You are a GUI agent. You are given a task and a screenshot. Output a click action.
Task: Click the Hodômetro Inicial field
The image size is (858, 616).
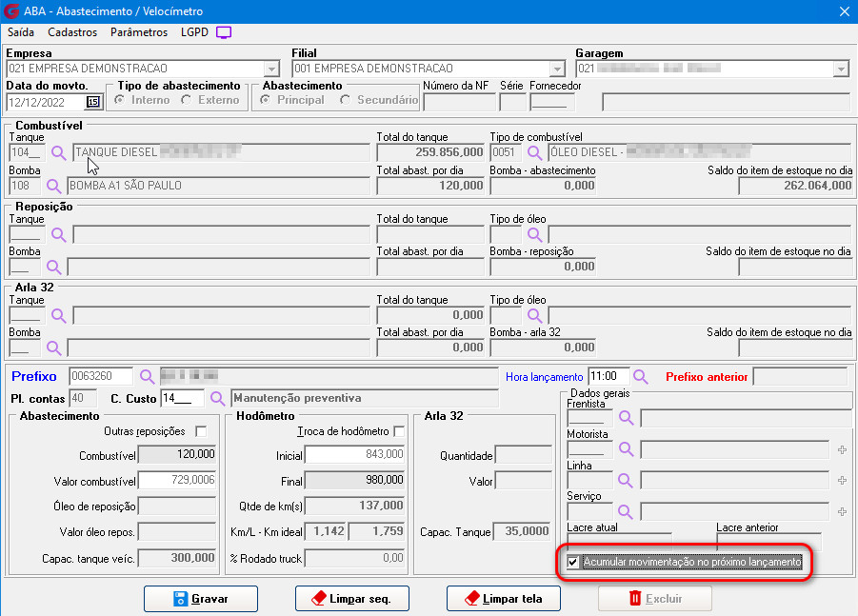tap(354, 454)
